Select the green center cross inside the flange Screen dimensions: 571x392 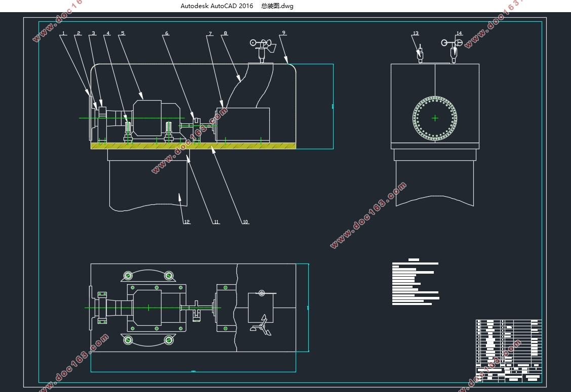[x=435, y=118]
